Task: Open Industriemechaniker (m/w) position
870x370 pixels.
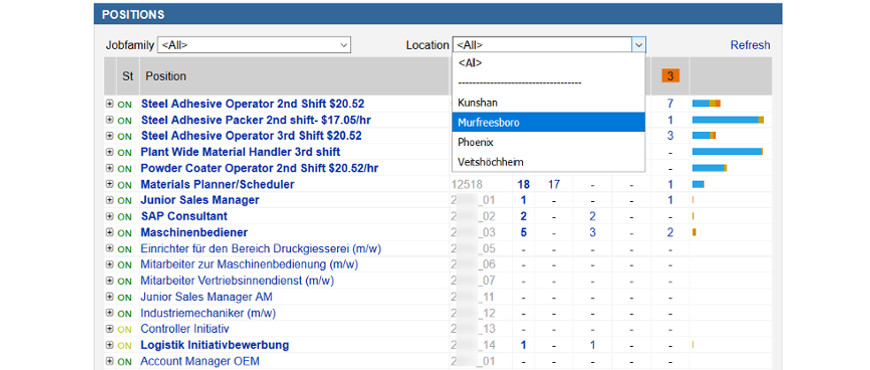Action: pos(208,313)
